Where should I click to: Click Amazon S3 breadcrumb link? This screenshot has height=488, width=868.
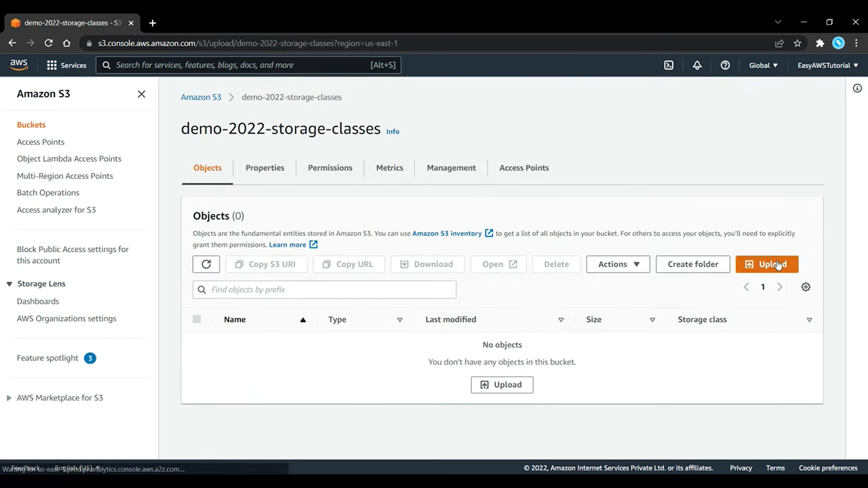[x=201, y=98]
